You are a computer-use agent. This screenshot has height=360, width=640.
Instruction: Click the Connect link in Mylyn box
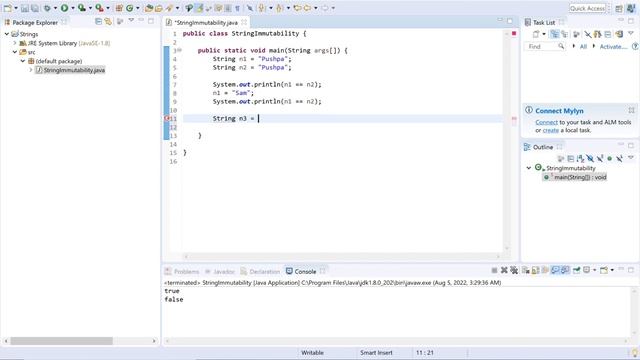click(x=546, y=122)
